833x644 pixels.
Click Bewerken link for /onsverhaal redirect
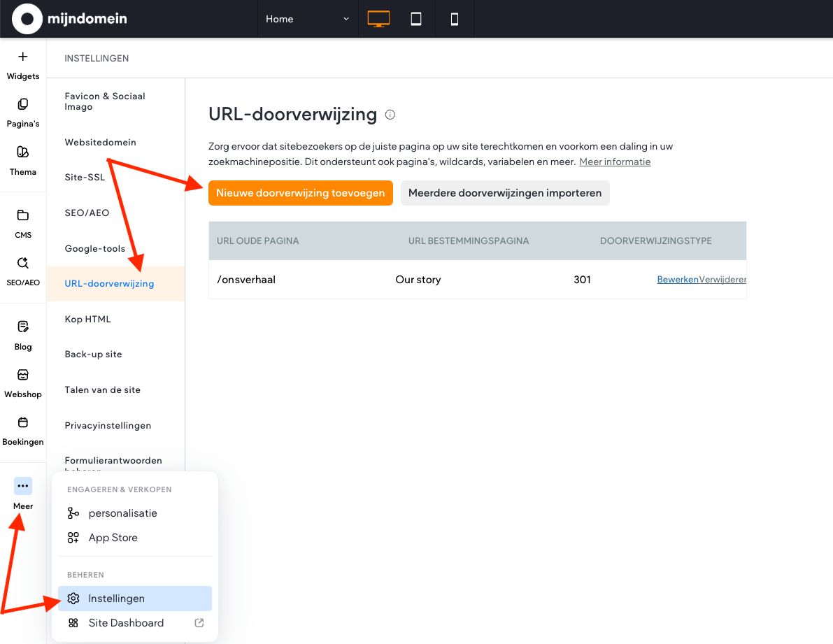coord(677,280)
